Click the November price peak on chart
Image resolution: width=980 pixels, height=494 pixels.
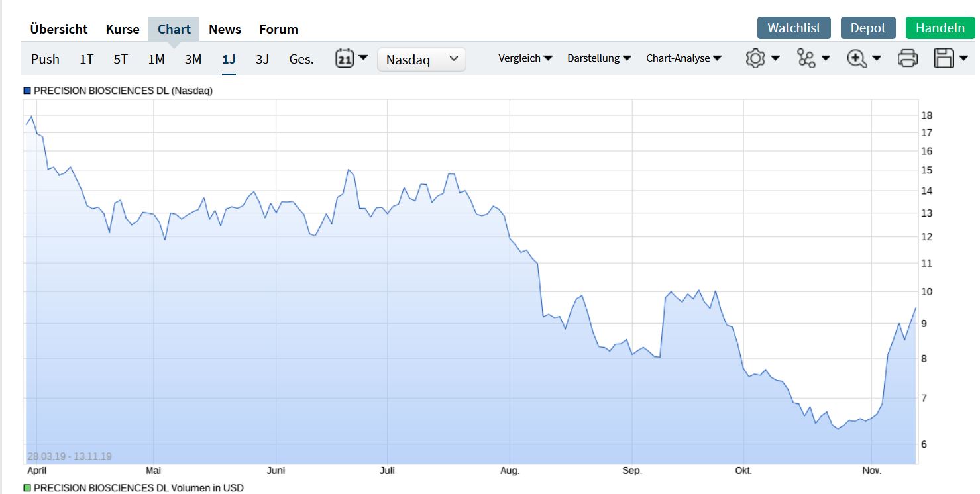[x=915, y=308]
